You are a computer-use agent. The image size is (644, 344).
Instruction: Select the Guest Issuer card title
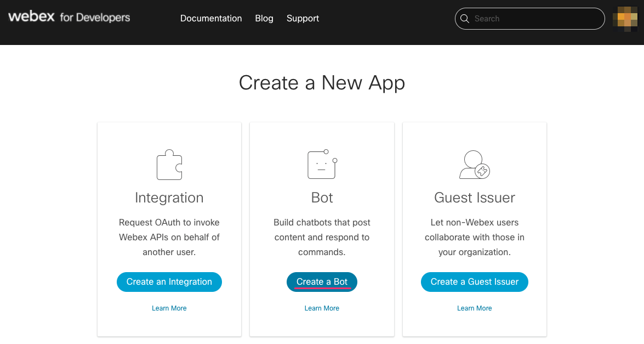[x=475, y=198]
